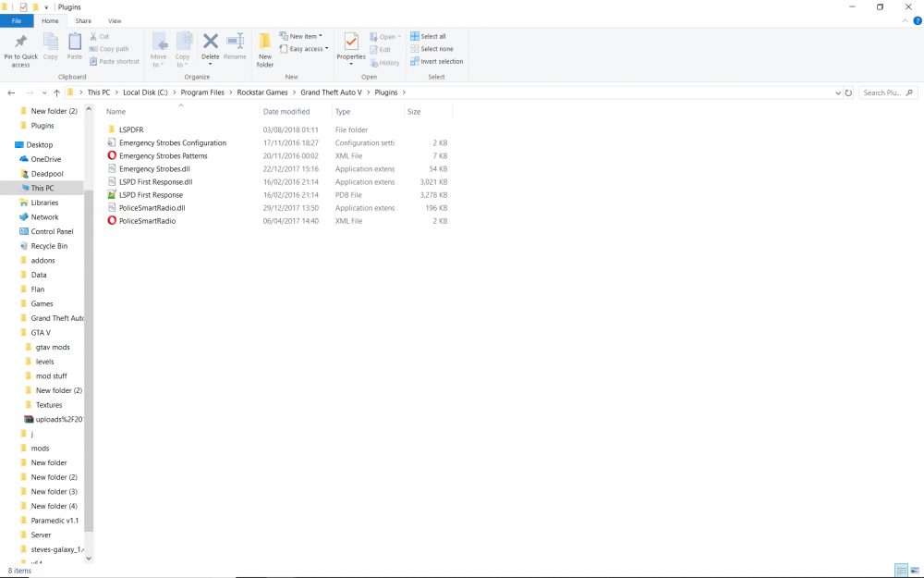
Task: Open Recycle Bin in sidebar
Action: click(x=49, y=246)
